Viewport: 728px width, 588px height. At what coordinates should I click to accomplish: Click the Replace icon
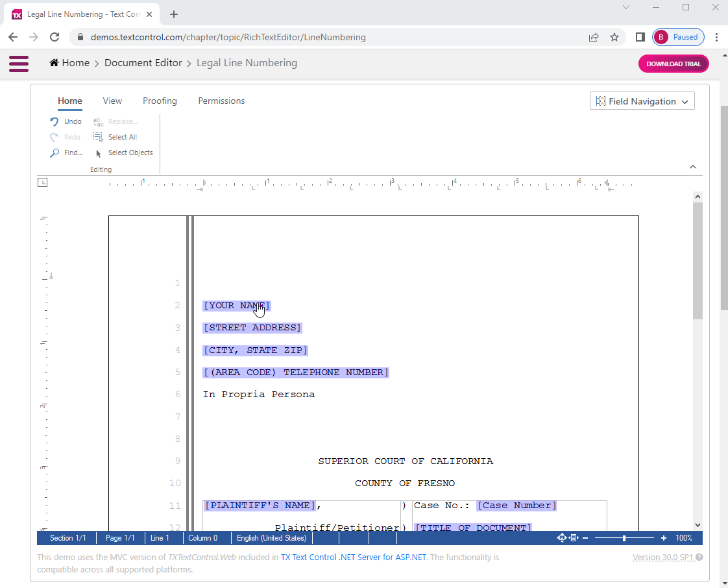98,121
